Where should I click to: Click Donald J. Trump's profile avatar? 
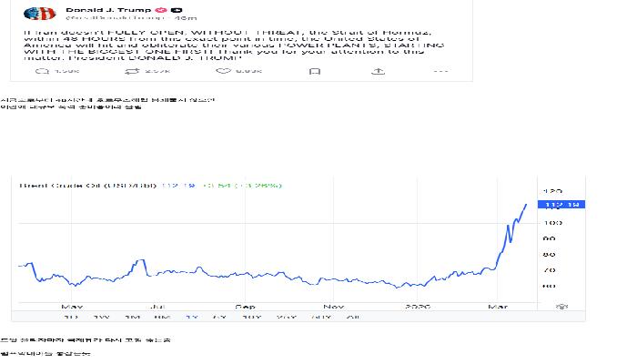click(38, 14)
